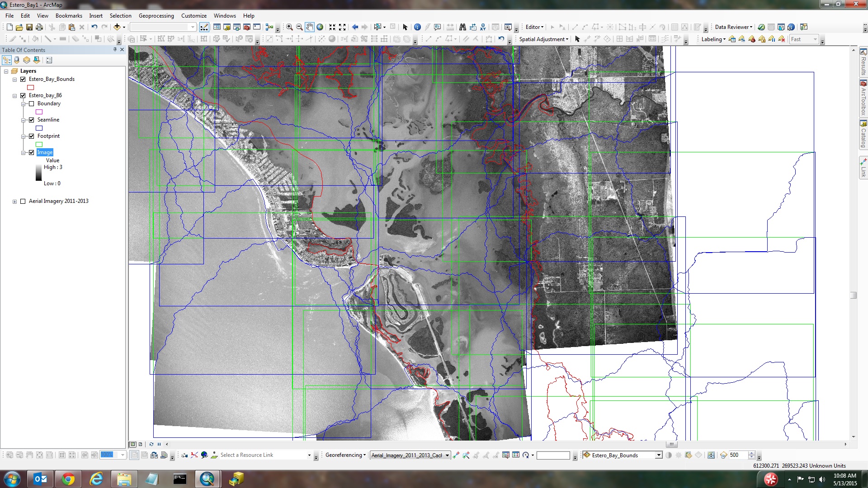Open the Geoprocessing menu
Screen dimensions: 868x488
pyautogui.click(x=156, y=16)
